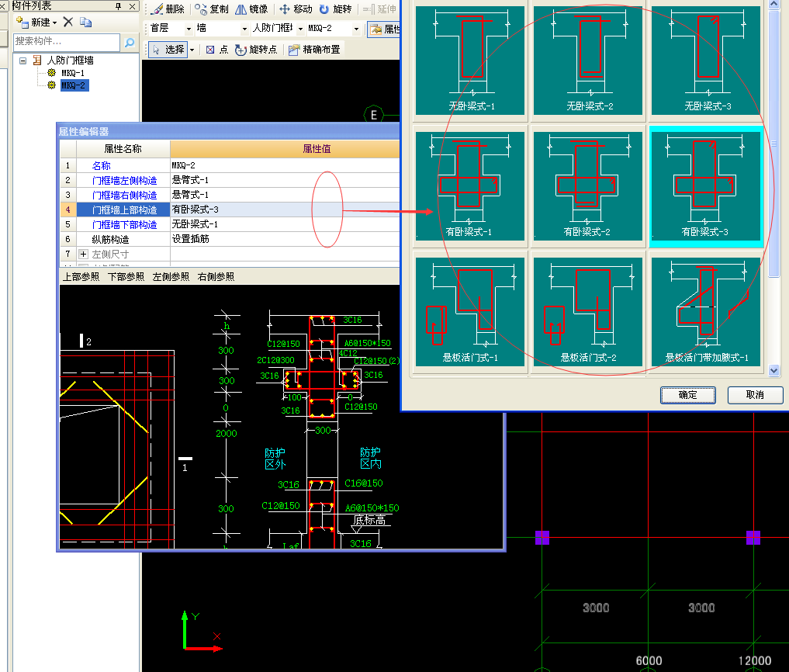Select the 悬板活门式-2 thumbnail
The image size is (789, 672).
[588, 312]
